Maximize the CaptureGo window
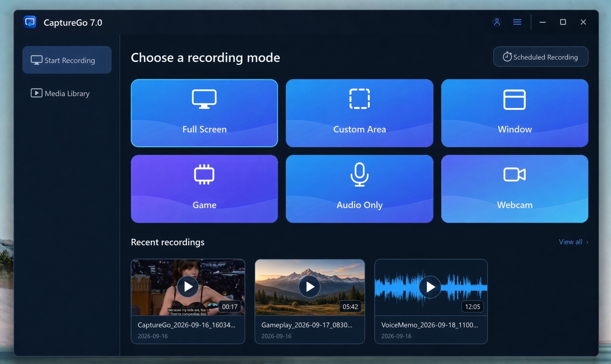The image size is (611, 364). (x=563, y=22)
